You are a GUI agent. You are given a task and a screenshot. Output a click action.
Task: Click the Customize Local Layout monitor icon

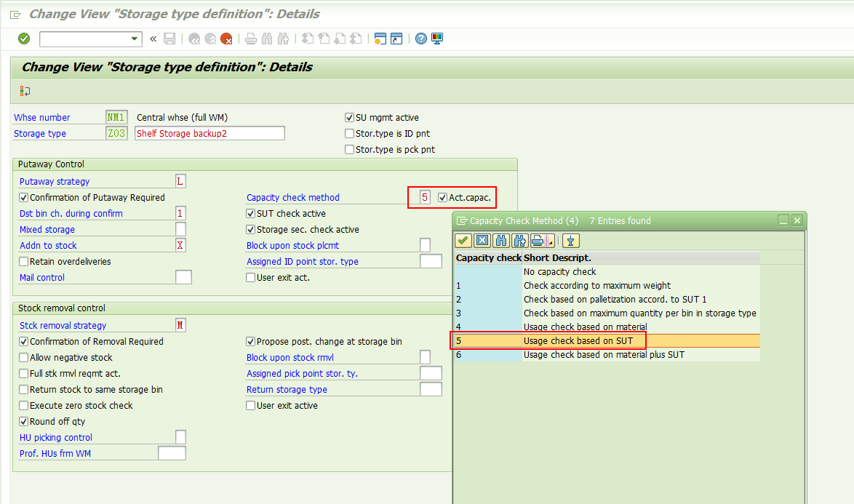point(436,39)
